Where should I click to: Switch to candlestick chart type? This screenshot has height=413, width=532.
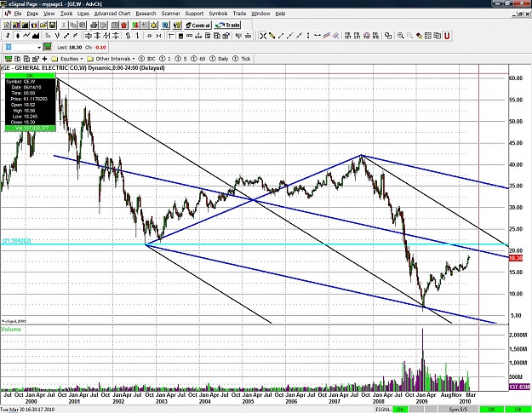click(17, 36)
